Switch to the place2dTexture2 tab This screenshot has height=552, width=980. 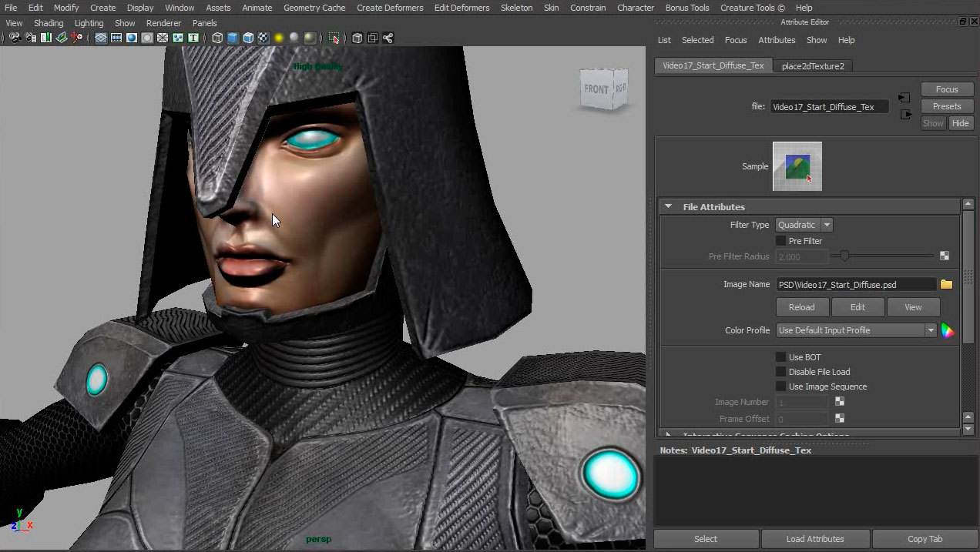pyautogui.click(x=812, y=66)
